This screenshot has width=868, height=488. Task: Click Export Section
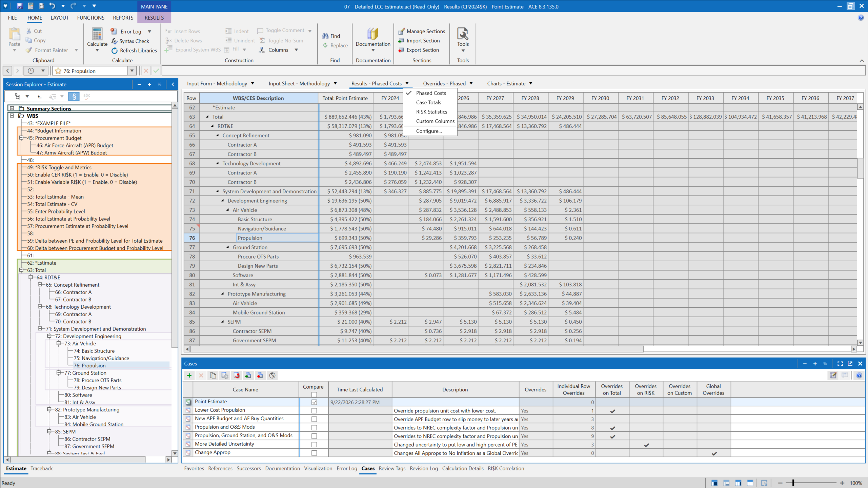(x=419, y=50)
